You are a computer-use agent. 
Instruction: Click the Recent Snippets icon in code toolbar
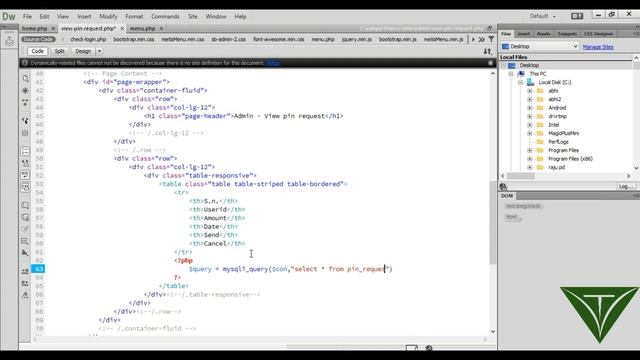click(25, 241)
